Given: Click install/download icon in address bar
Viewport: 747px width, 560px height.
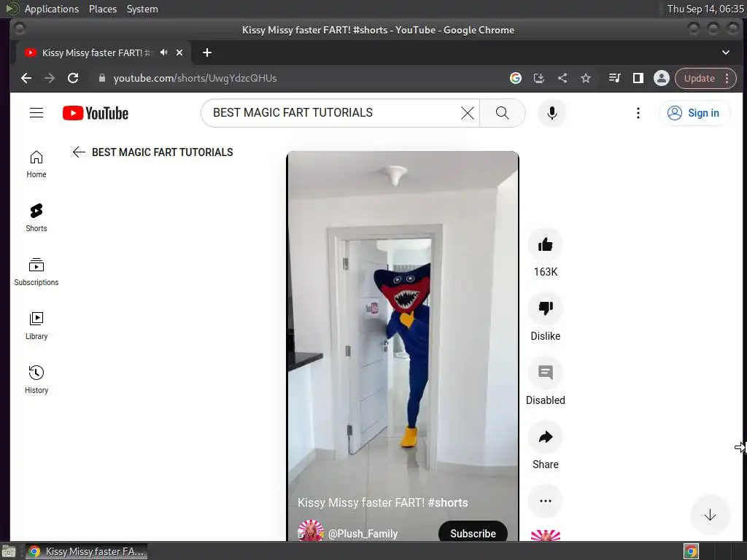Looking at the screenshot, I should point(539,78).
